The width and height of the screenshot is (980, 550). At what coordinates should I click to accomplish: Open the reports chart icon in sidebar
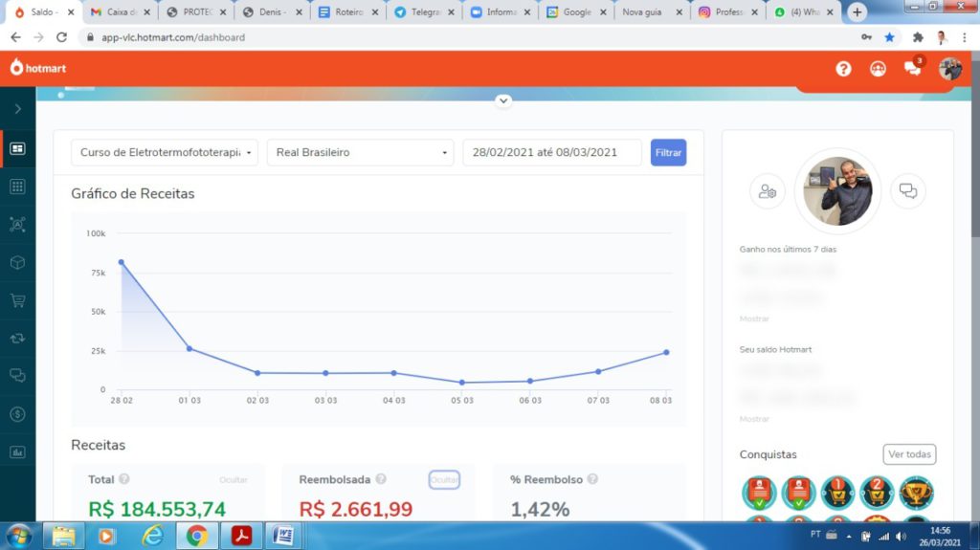pyautogui.click(x=17, y=451)
